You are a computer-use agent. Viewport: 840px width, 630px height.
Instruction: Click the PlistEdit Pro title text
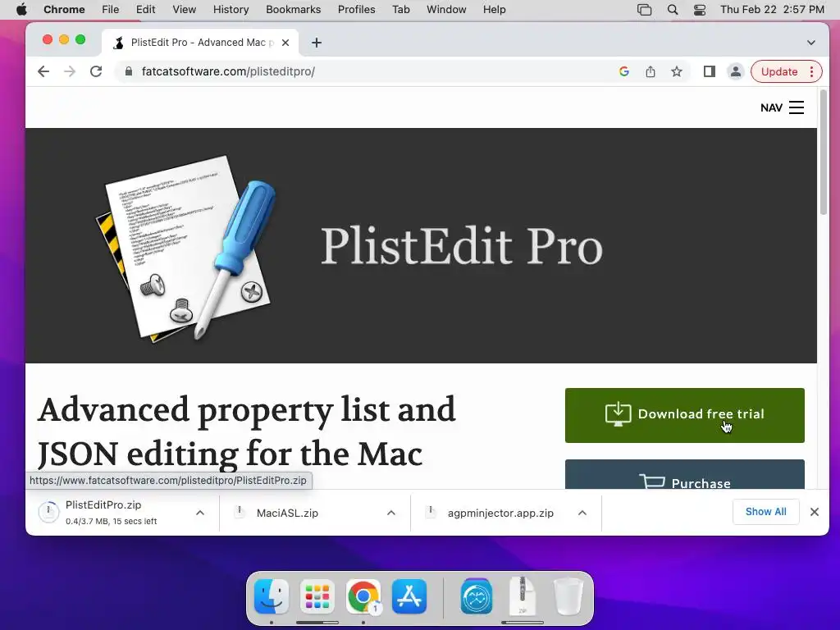point(461,246)
